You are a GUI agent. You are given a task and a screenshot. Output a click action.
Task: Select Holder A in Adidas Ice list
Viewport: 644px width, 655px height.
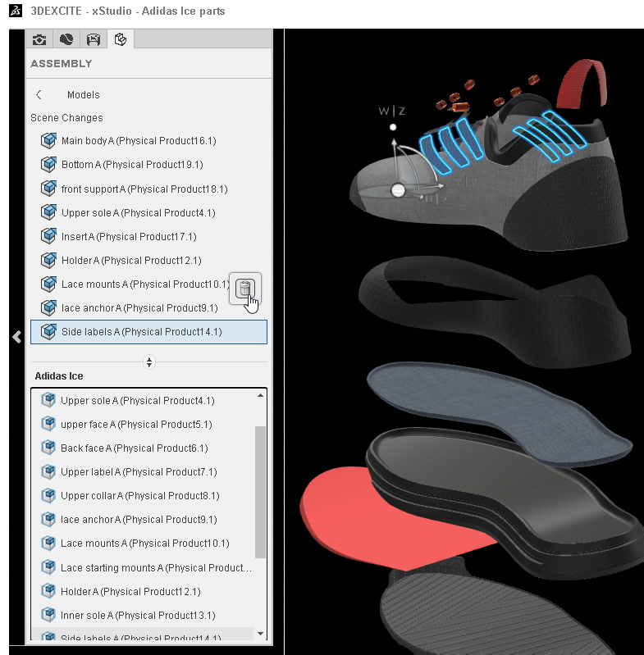pos(143,592)
